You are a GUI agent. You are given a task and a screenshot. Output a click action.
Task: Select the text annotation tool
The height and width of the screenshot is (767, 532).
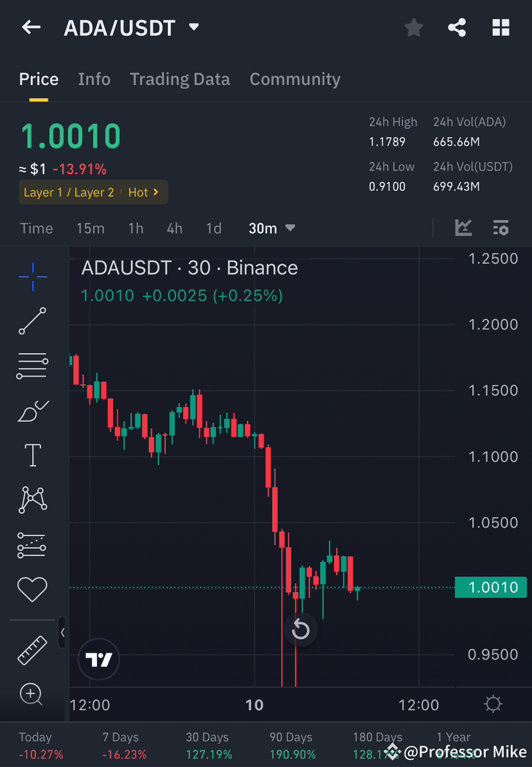pyautogui.click(x=32, y=455)
